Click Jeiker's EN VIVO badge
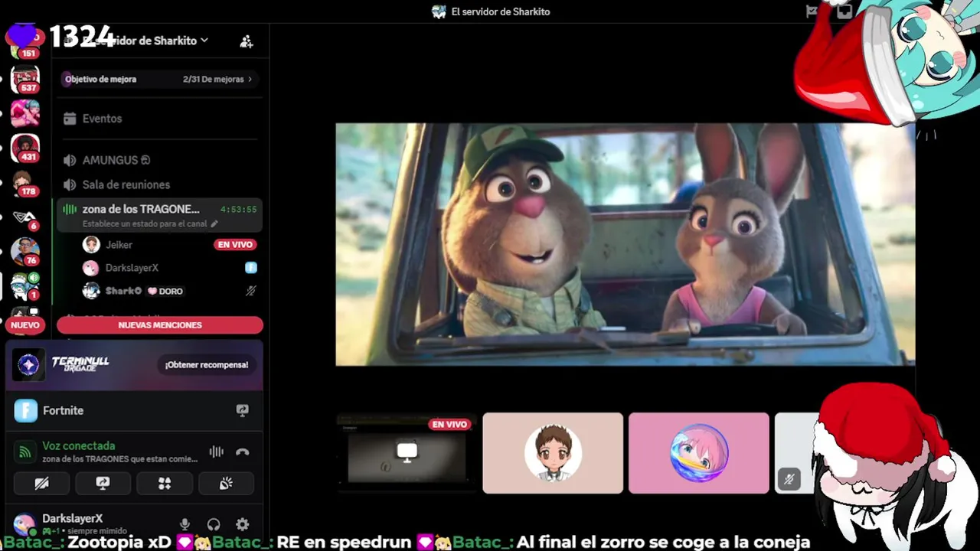Viewport: 980px width, 551px height. click(235, 245)
